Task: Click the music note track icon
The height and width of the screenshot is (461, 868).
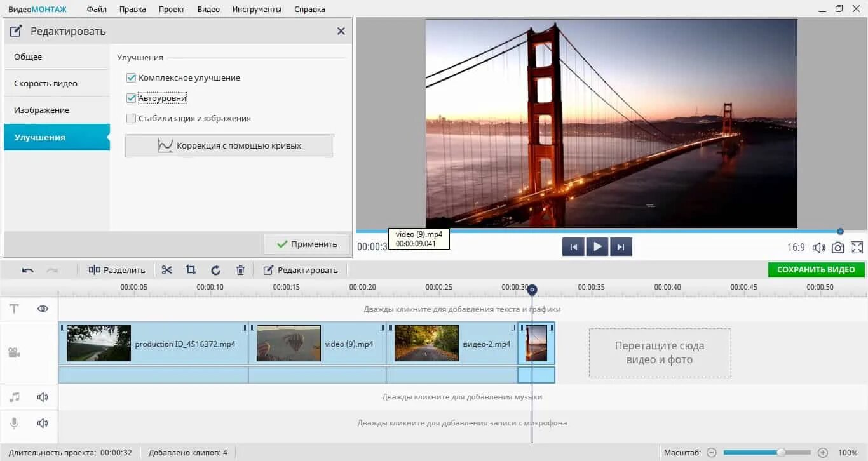Action: (15, 397)
